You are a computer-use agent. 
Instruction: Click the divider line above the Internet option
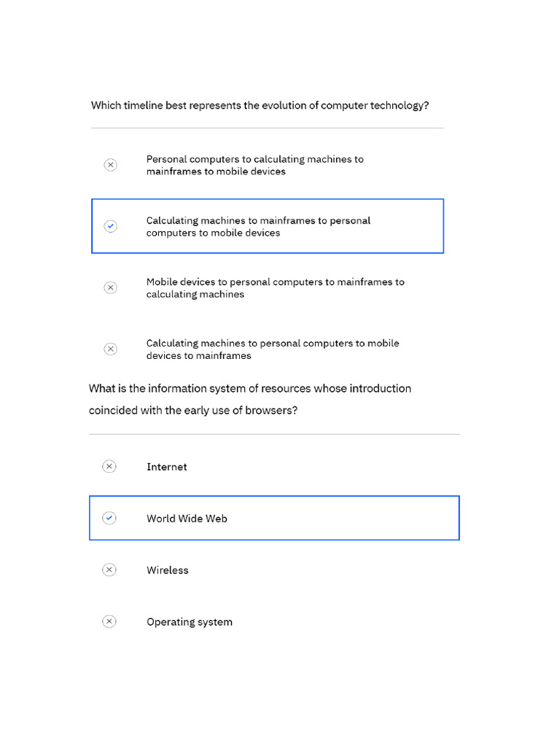[x=274, y=434]
